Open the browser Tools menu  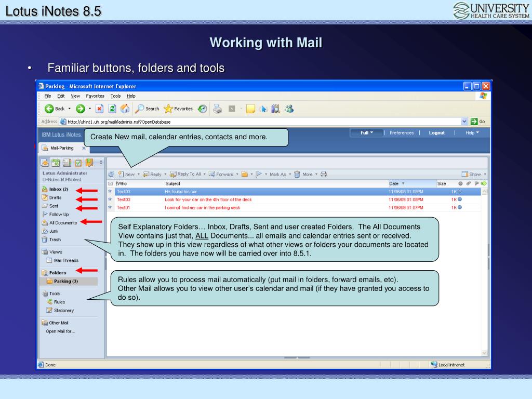click(x=116, y=96)
